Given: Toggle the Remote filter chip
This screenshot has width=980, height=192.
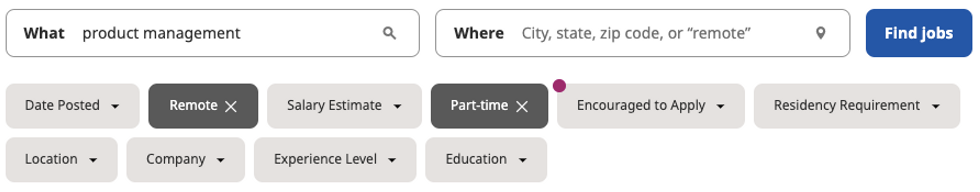Looking at the screenshot, I should tap(193, 106).
